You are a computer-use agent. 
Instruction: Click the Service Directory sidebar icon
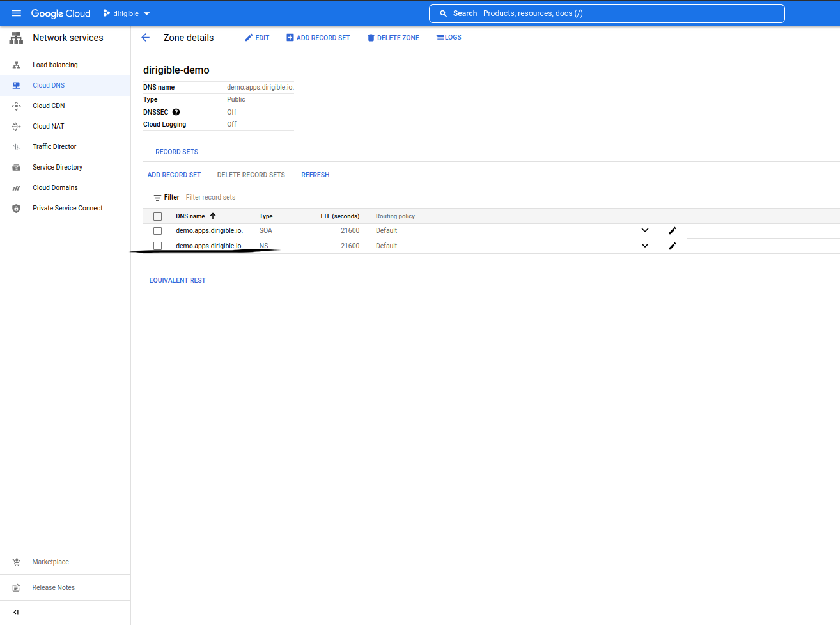(x=17, y=168)
